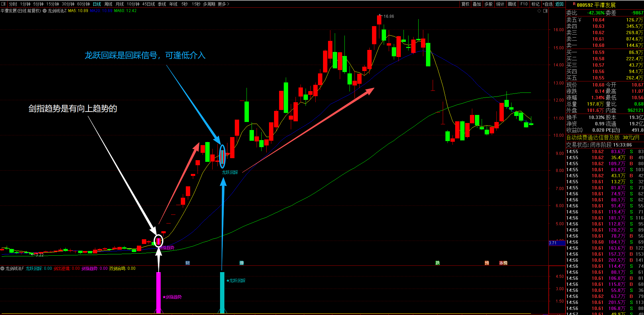Click the stock title 000592 平潭发展

tap(596, 5)
